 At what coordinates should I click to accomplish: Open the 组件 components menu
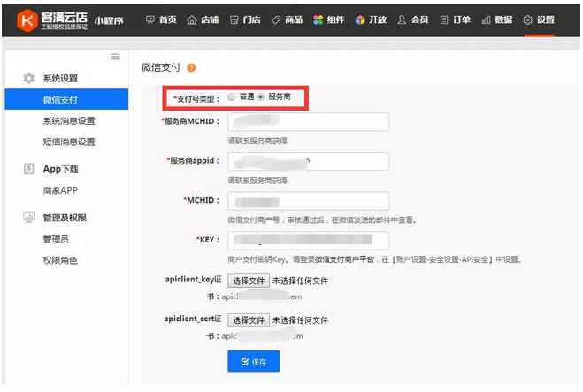(336, 19)
